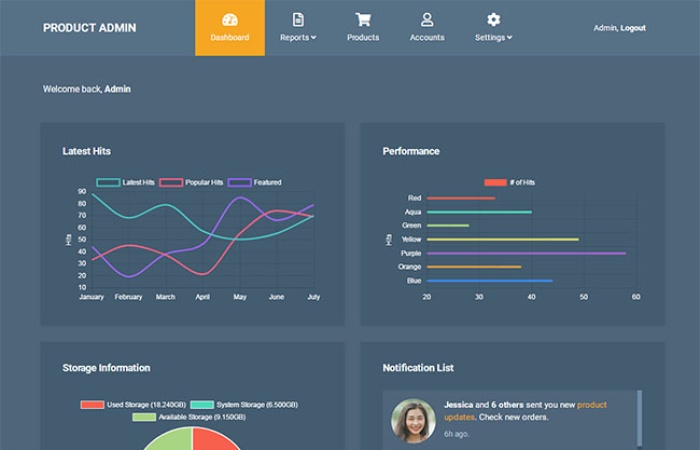Viewport: 700px width, 450px height.
Task: Expand the Settings dropdown chevron
Action: pyautogui.click(x=509, y=38)
